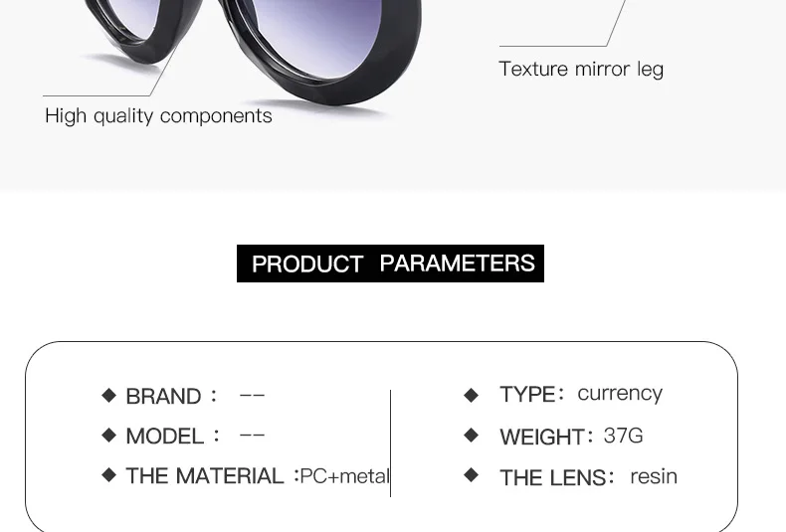Click the currency type value
The width and height of the screenshot is (786, 532).
(x=620, y=394)
